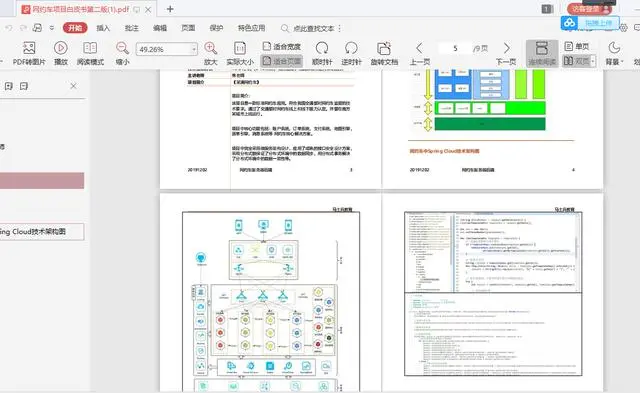This screenshot has width=640, height=393.
Task: Set view to 实际大小 actual size
Action: [240, 53]
